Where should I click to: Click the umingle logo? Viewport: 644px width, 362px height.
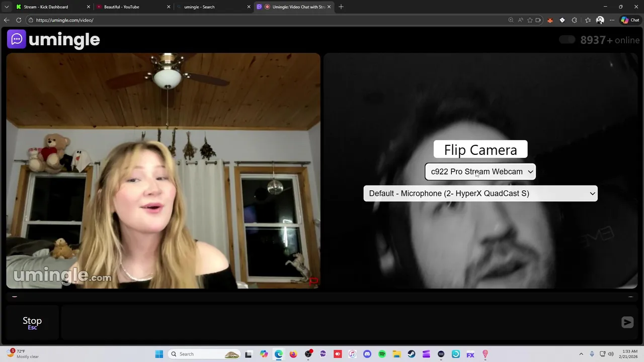tap(53, 39)
